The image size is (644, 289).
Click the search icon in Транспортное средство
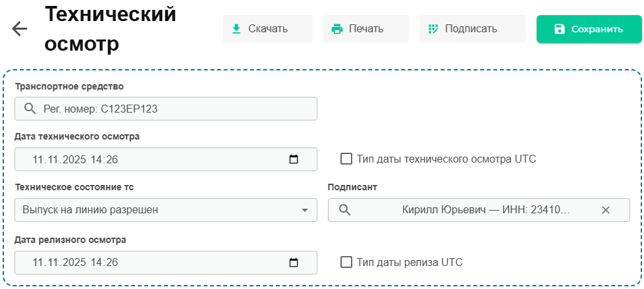(x=29, y=109)
